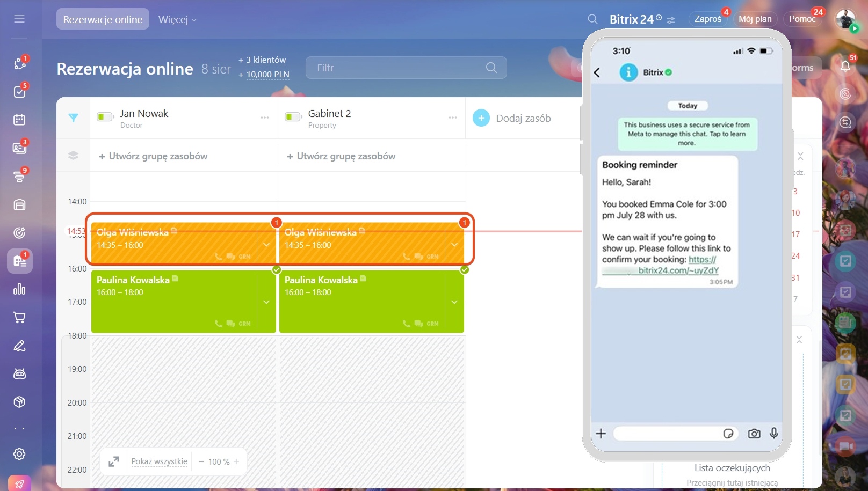The height and width of the screenshot is (491, 868).
Task: Click Pokaż wszystkie link
Action: coord(160,461)
